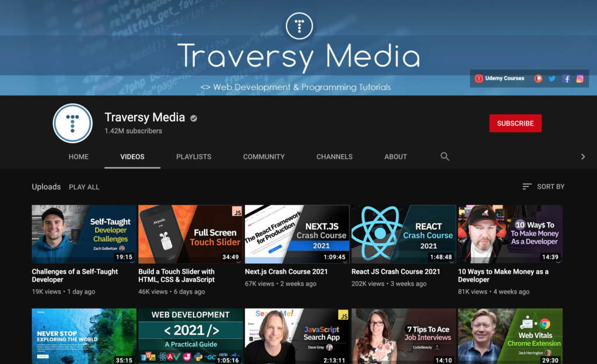The width and height of the screenshot is (597, 364).
Task: Open the Udemy Courses link
Action: click(503, 78)
